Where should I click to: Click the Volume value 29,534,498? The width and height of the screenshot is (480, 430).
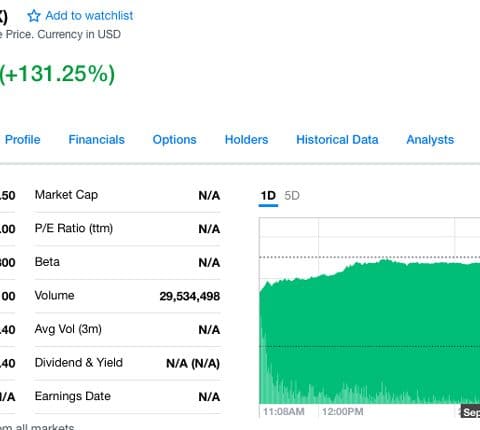190,296
